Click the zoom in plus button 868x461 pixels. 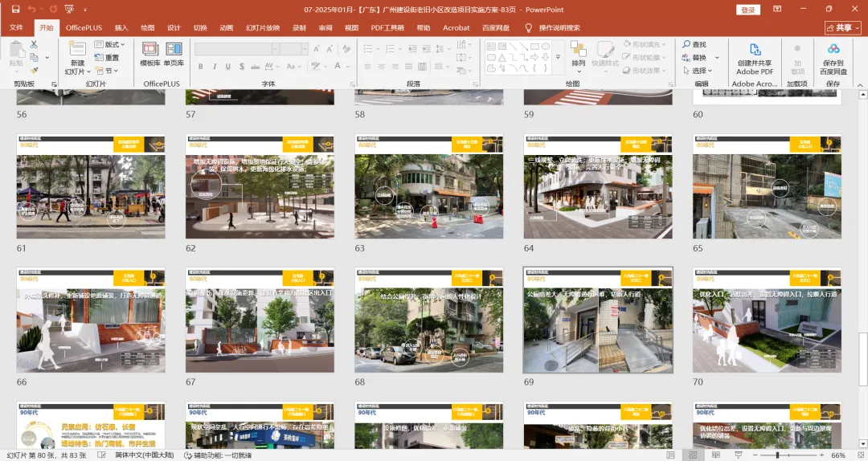point(823,455)
